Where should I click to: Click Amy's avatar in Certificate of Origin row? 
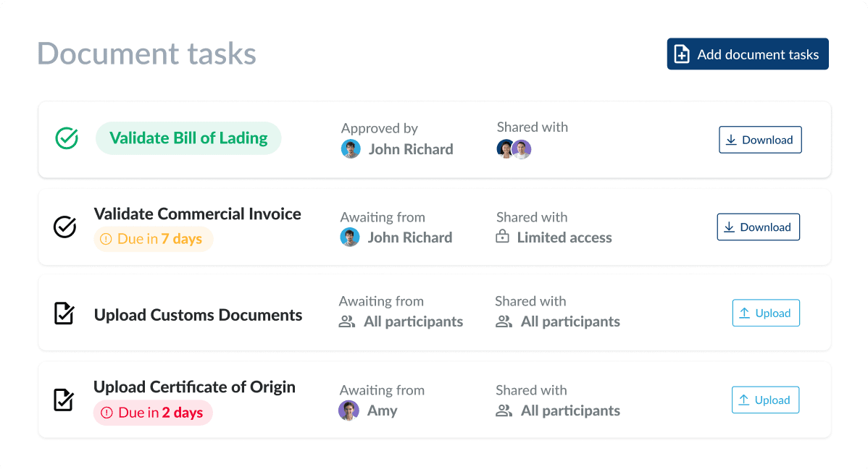[349, 410]
